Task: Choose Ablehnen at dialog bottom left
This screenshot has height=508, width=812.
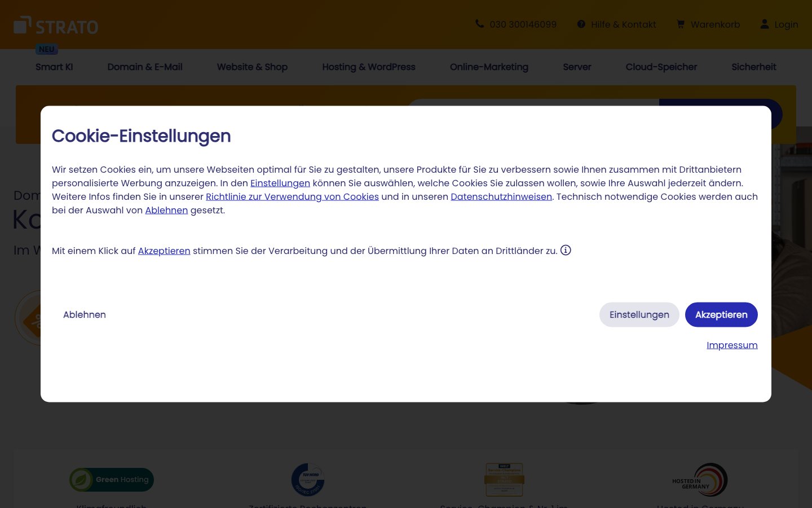Action: pyautogui.click(x=85, y=314)
